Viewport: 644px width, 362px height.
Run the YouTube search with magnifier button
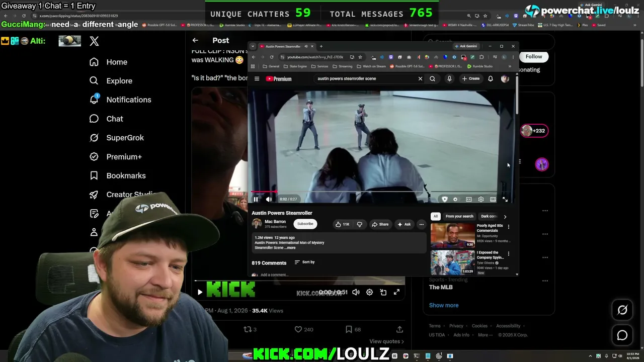(432, 78)
